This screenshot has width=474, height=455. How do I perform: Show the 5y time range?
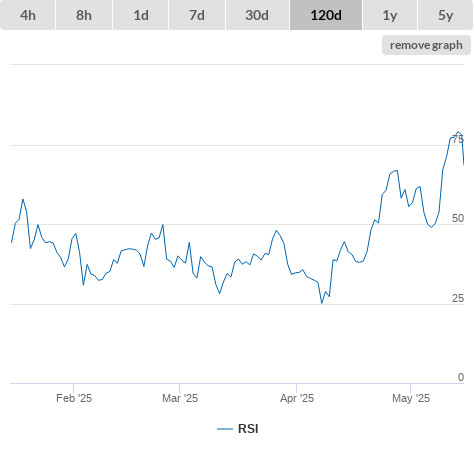[x=446, y=15]
